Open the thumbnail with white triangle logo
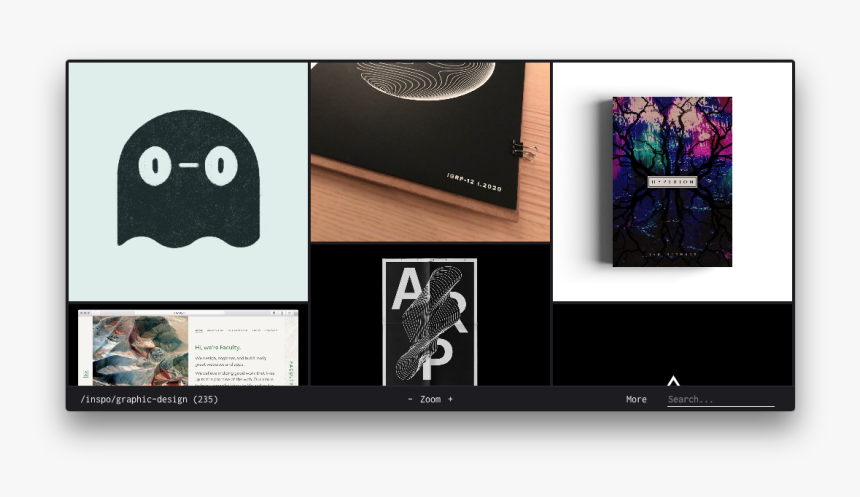The height and width of the screenshot is (497, 860). pyautogui.click(x=672, y=345)
